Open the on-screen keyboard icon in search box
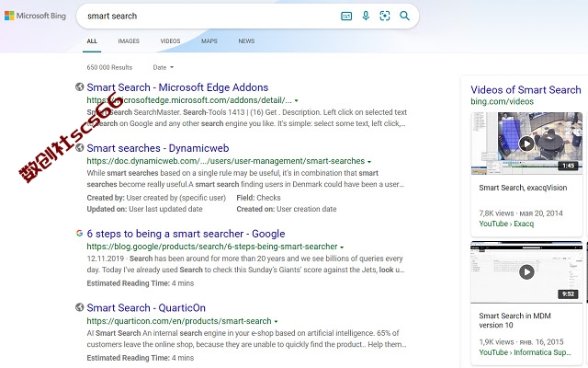Image resolution: width=588 pixels, height=368 pixels. tap(346, 17)
